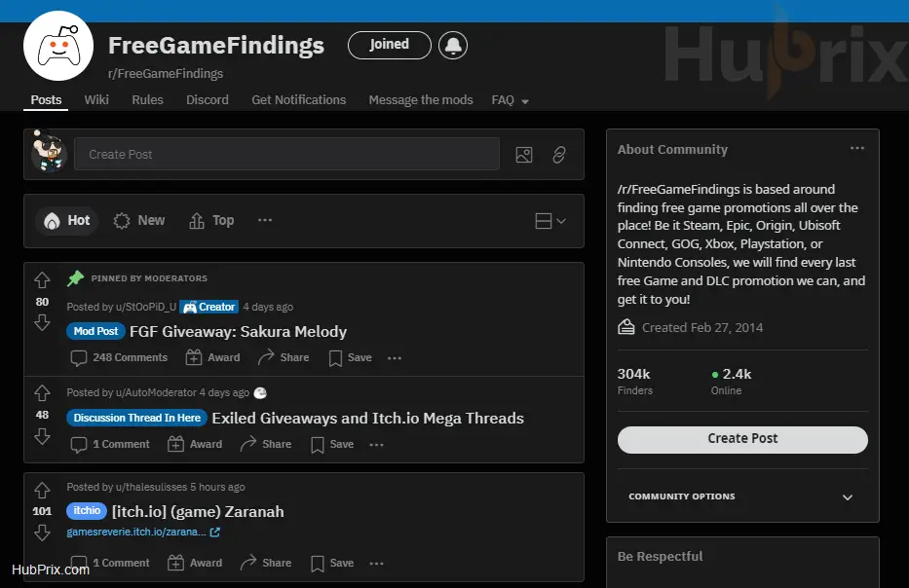
Task: Open the [itch.io] (game) Zaranah post
Action: pos(198,511)
